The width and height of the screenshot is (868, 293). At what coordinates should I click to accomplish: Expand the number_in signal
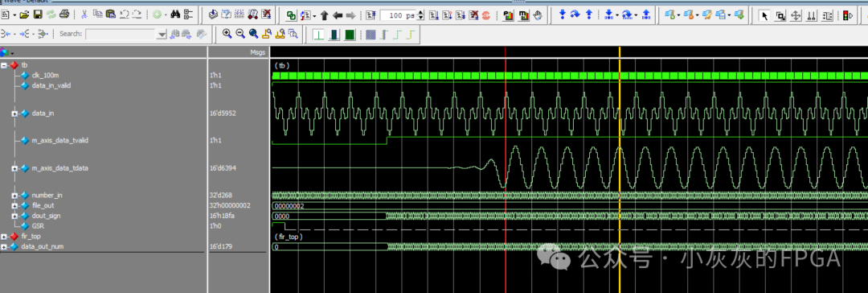tap(15, 195)
